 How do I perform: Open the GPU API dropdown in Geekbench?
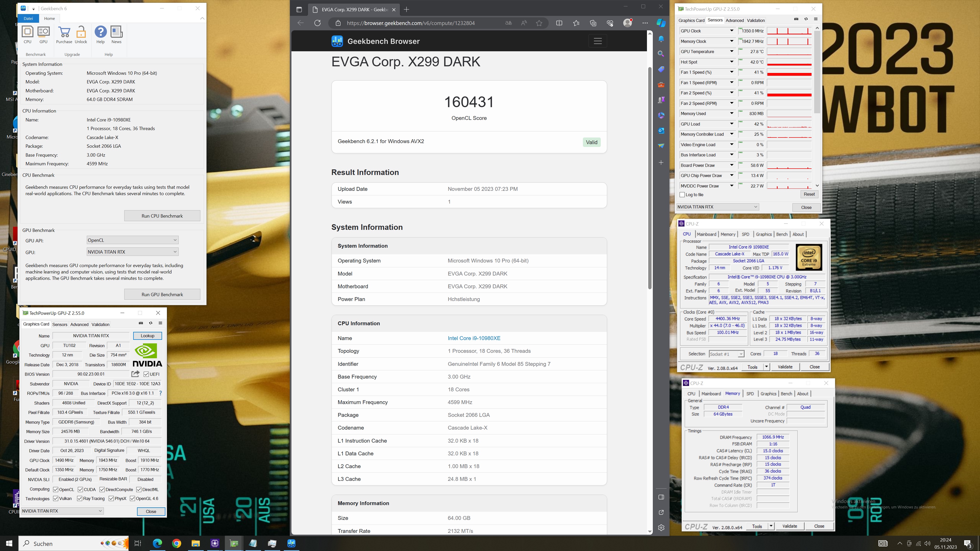pyautogui.click(x=132, y=240)
